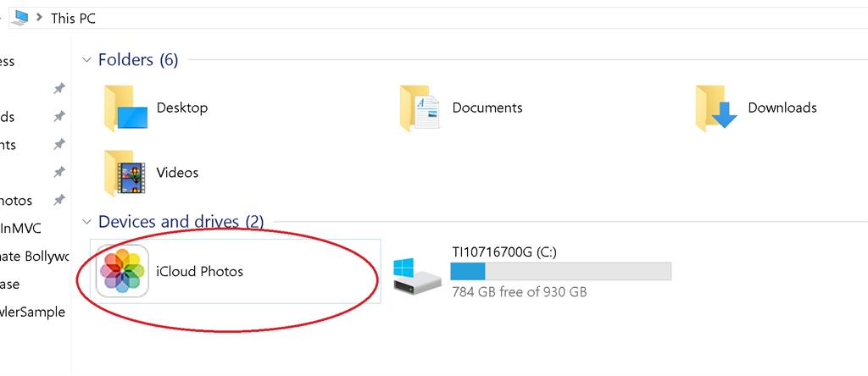
Task: Select the Devices and drives (2) header
Action: pos(181,222)
